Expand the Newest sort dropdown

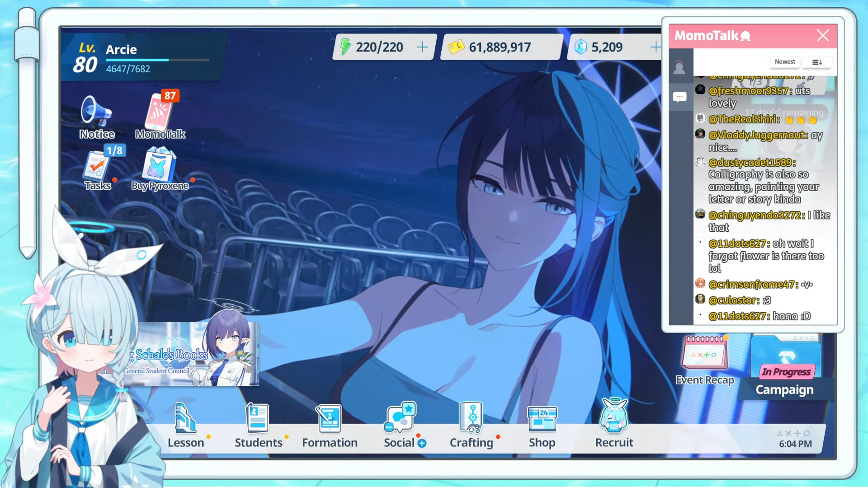785,62
